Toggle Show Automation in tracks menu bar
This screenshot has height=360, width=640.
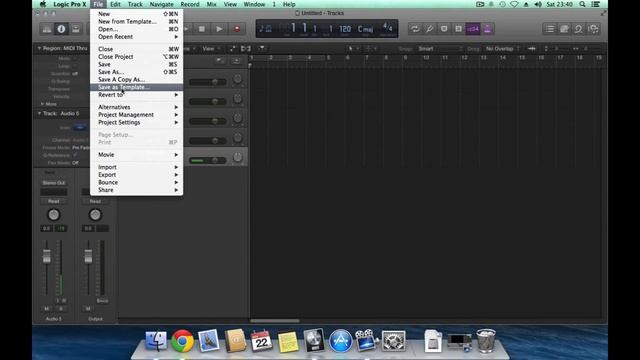pyautogui.click(x=232, y=49)
